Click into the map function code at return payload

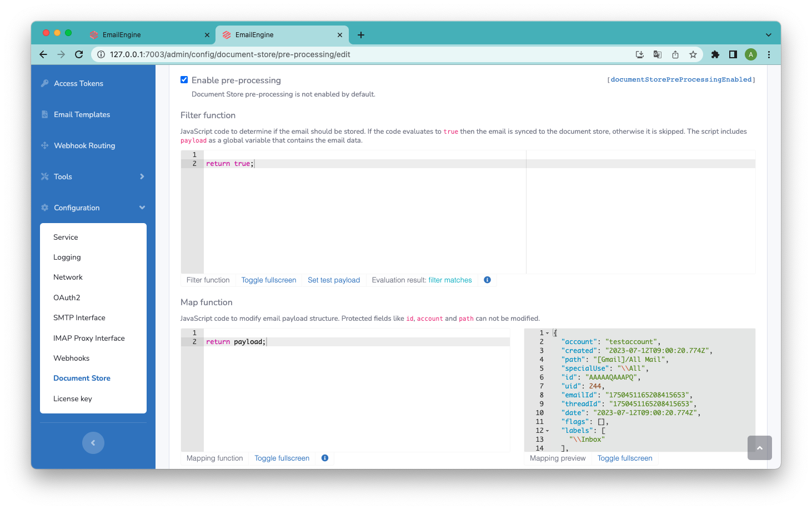[x=235, y=342]
